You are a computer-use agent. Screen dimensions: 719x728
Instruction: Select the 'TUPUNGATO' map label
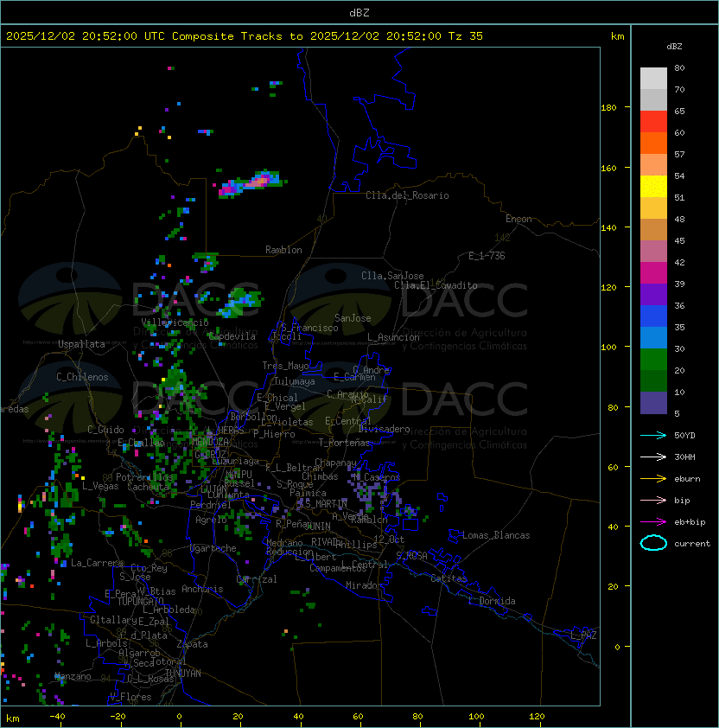click(x=140, y=602)
